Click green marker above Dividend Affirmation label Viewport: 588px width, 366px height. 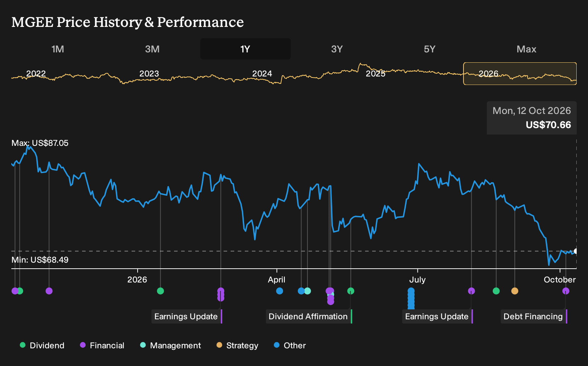point(351,291)
